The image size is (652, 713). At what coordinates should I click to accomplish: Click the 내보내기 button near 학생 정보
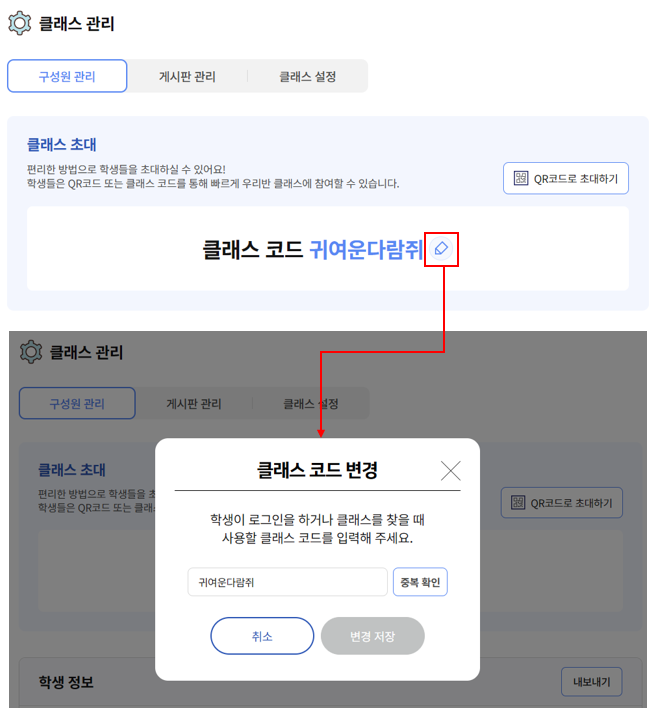point(592,682)
